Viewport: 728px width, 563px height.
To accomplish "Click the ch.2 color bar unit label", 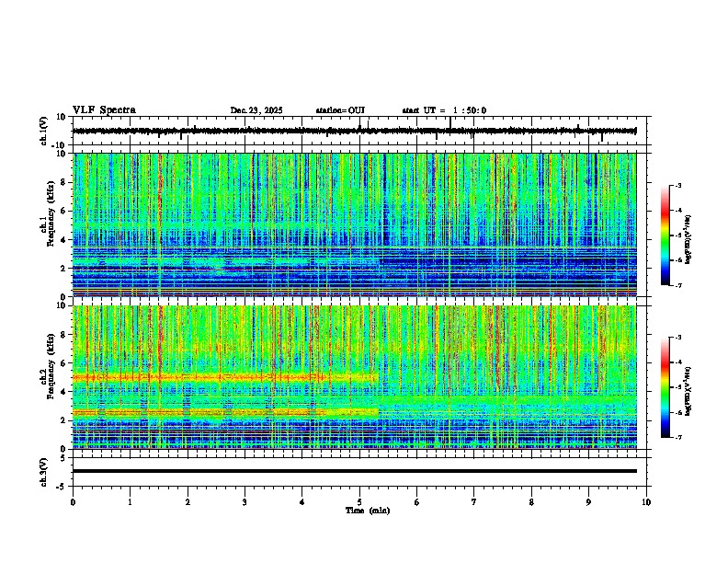I will 688,391.
